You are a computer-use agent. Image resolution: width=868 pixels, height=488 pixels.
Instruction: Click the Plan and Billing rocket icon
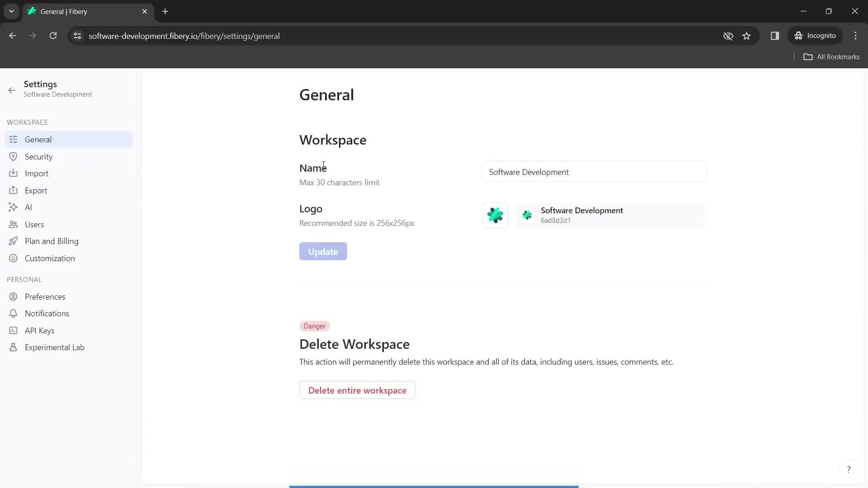[13, 241]
